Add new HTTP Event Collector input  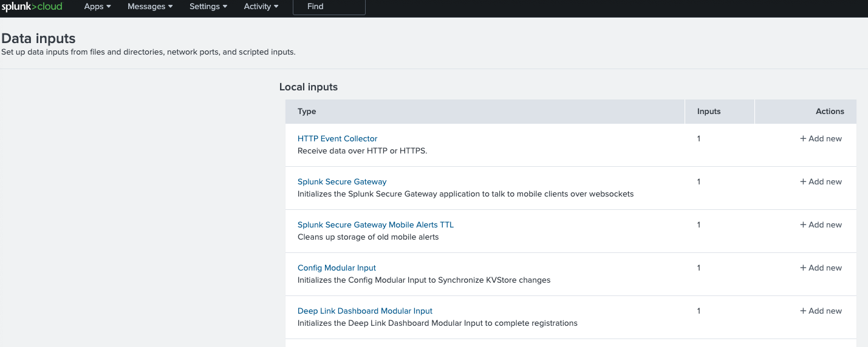(x=821, y=139)
